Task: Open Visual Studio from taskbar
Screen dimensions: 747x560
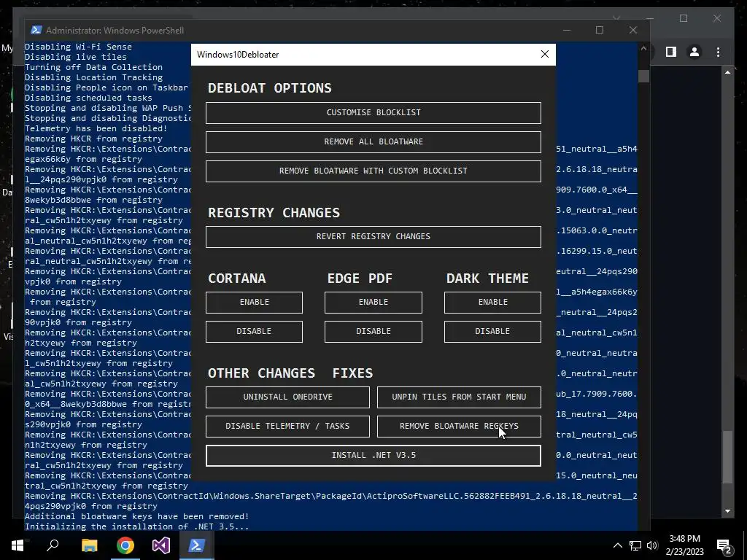Action: click(x=161, y=545)
